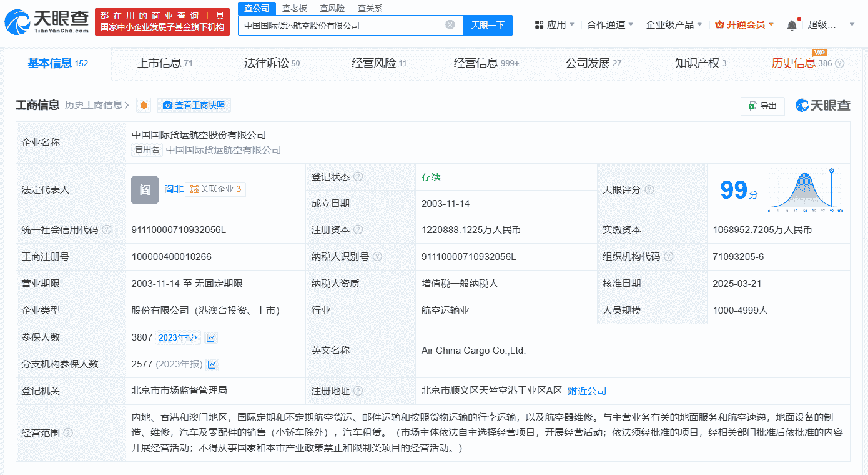The image size is (868, 475).
Task: Click the help icon beside 统一社会信用代码
Action: click(107, 230)
